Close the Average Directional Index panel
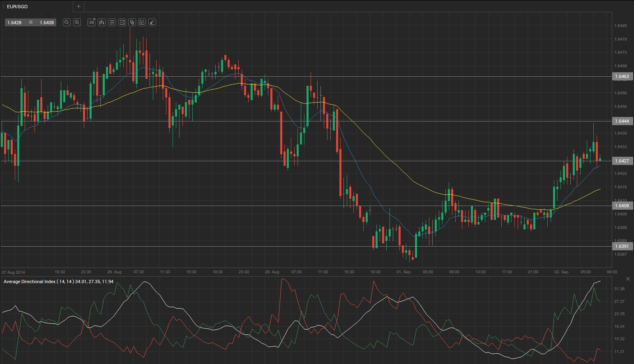The image size is (634, 364). 627,279
